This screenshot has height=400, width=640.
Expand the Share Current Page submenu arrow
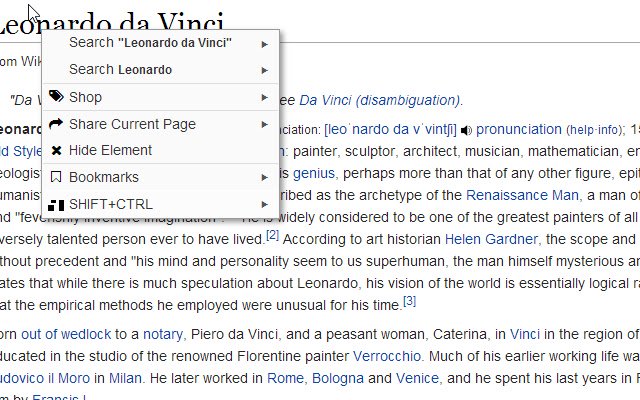click(265, 124)
